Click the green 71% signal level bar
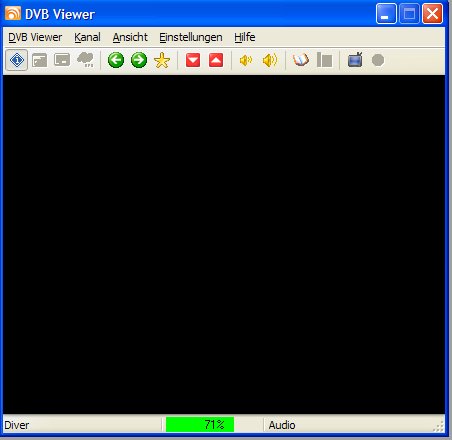Viewport: 452px width, 440px height. pos(200,425)
